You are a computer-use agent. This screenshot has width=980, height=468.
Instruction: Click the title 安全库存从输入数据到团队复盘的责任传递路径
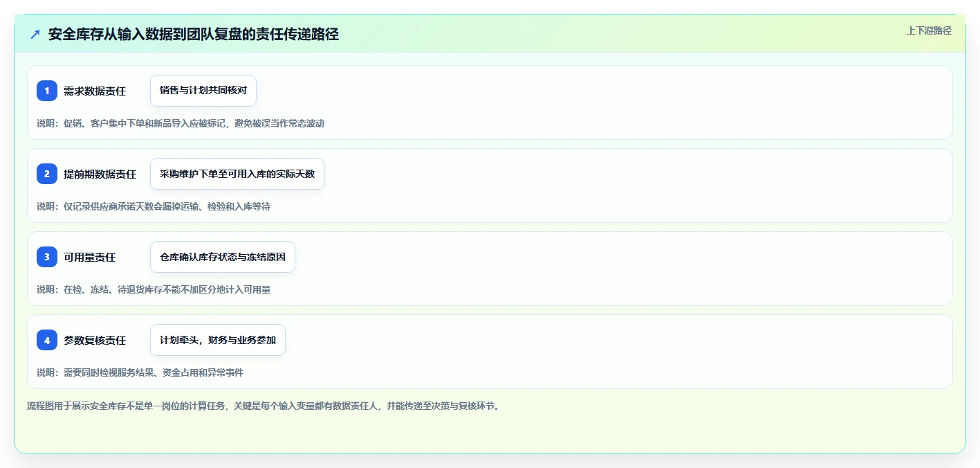[194, 34]
